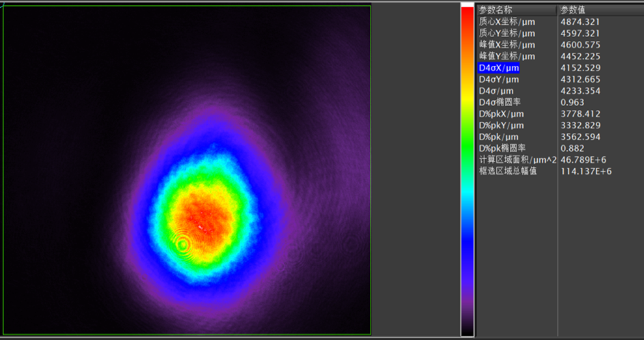Click the area value 46.789E+6
The image size is (644, 340).
[x=583, y=160]
